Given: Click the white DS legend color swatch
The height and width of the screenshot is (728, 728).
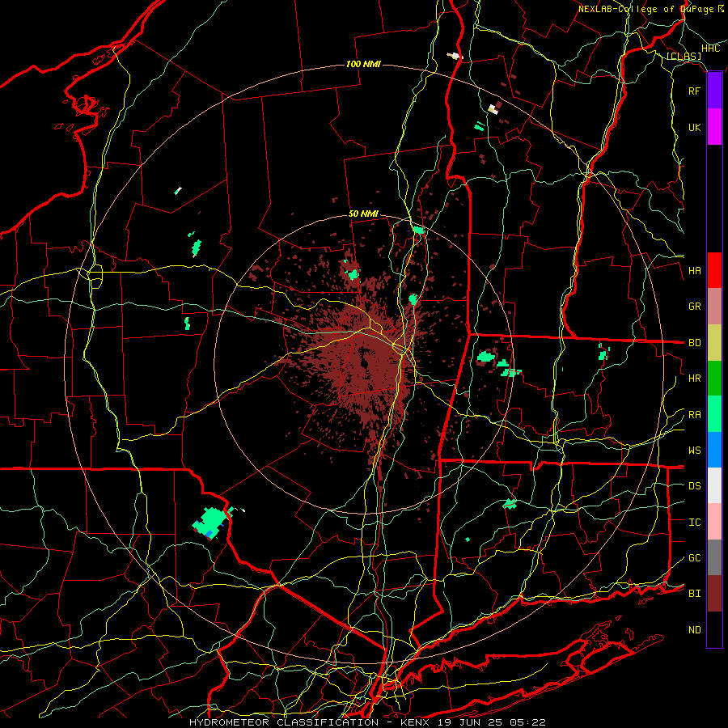Looking at the screenshot, I should click(714, 485).
